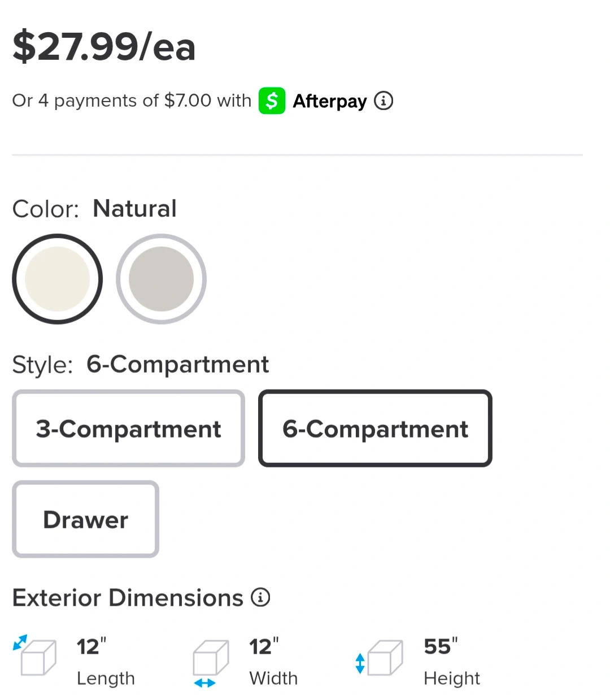Click the 12" Width value
The width and height of the screenshot is (610, 700).
264,647
